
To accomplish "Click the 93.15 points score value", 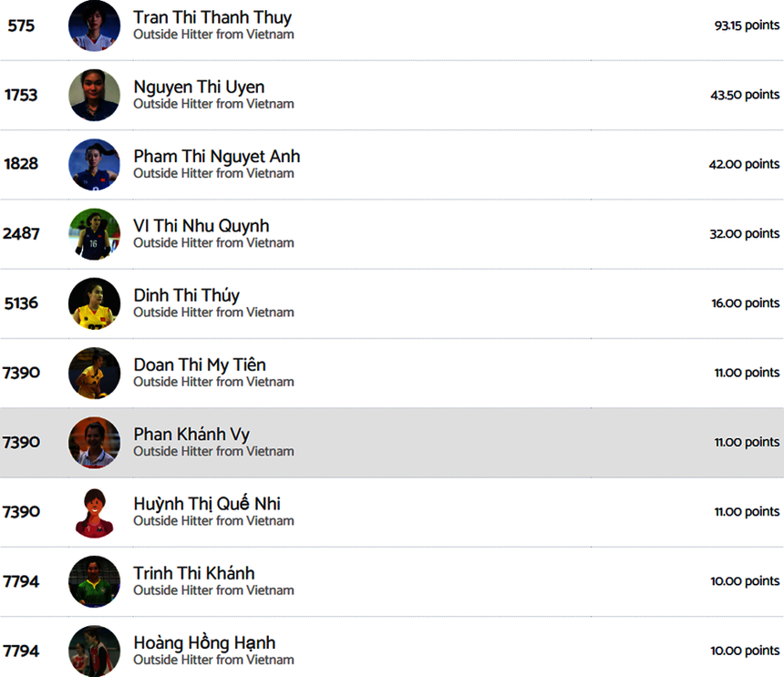I will tap(747, 26).
